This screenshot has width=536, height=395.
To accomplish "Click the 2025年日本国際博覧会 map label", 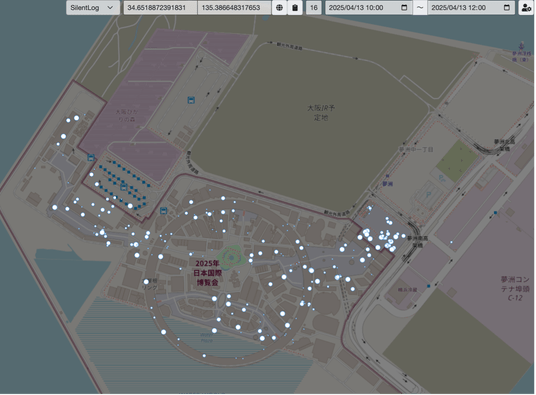I will pyautogui.click(x=207, y=273).
